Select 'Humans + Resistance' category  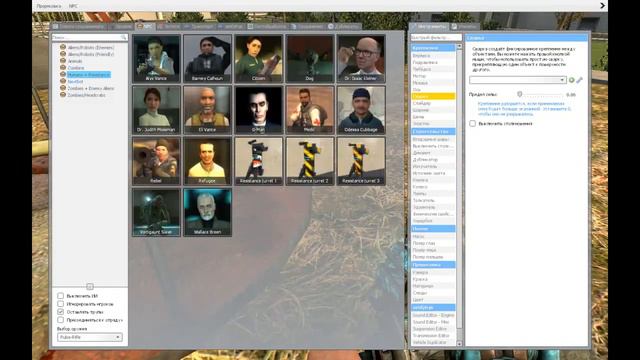89,75
